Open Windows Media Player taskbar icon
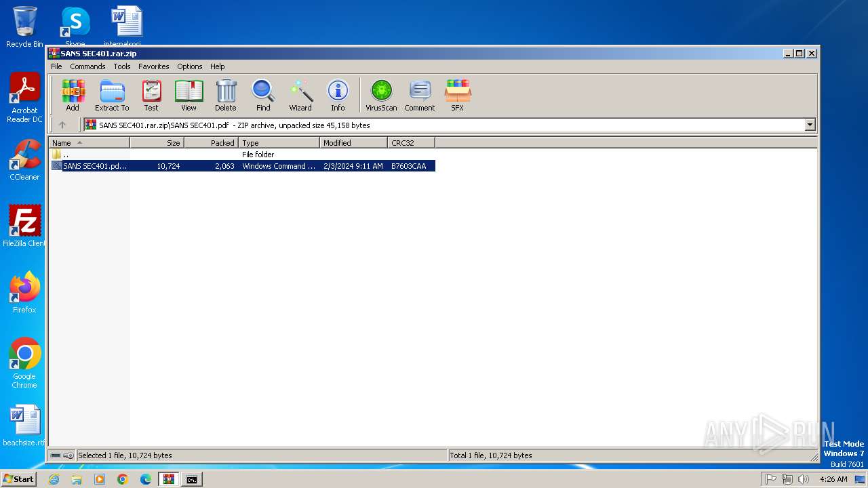 pos(100,479)
